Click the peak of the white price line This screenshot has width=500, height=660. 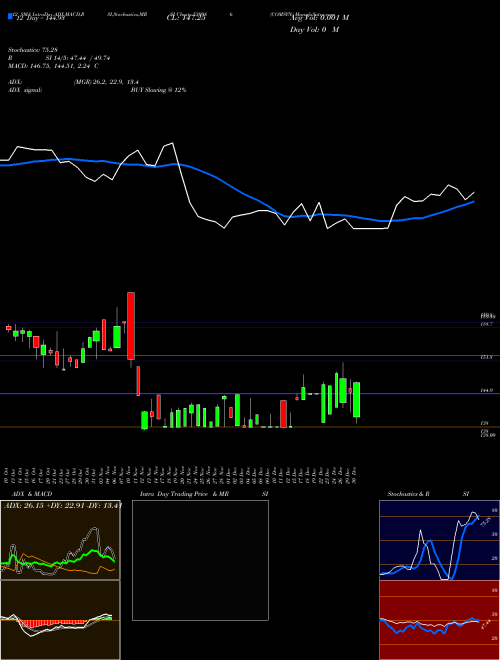click(x=173, y=143)
